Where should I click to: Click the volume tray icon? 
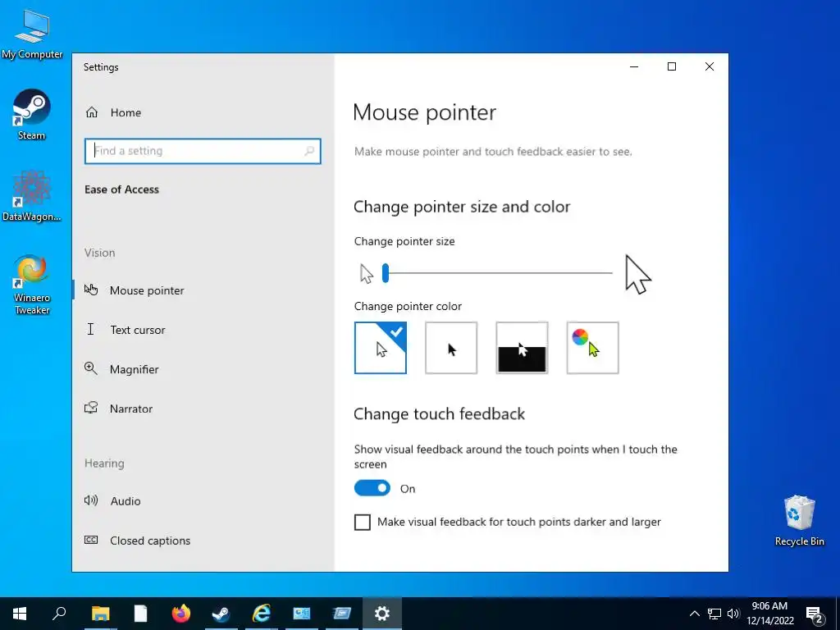point(733,614)
